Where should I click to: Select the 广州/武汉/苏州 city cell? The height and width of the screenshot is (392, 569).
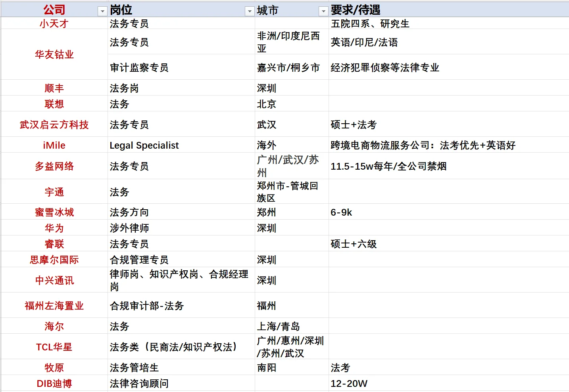[292, 166]
